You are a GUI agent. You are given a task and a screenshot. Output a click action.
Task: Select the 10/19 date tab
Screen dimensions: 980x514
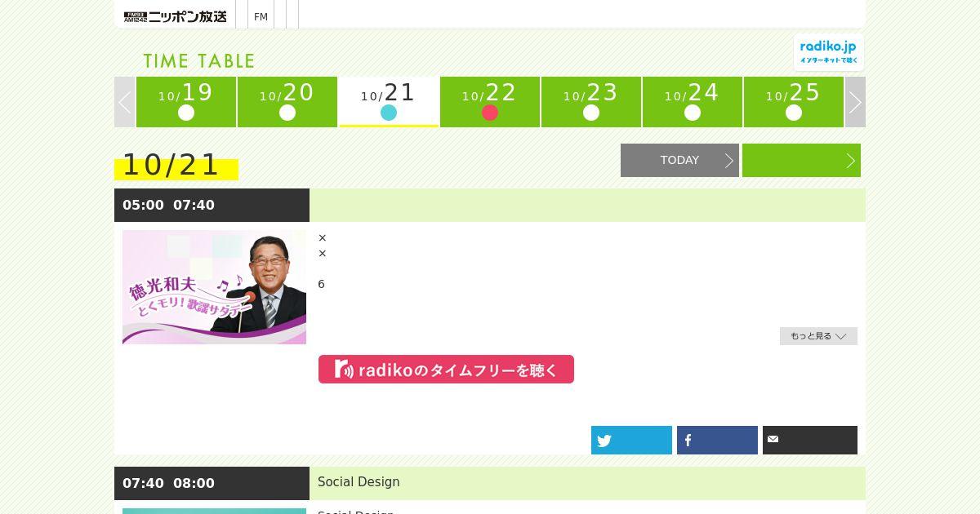pyautogui.click(x=186, y=102)
